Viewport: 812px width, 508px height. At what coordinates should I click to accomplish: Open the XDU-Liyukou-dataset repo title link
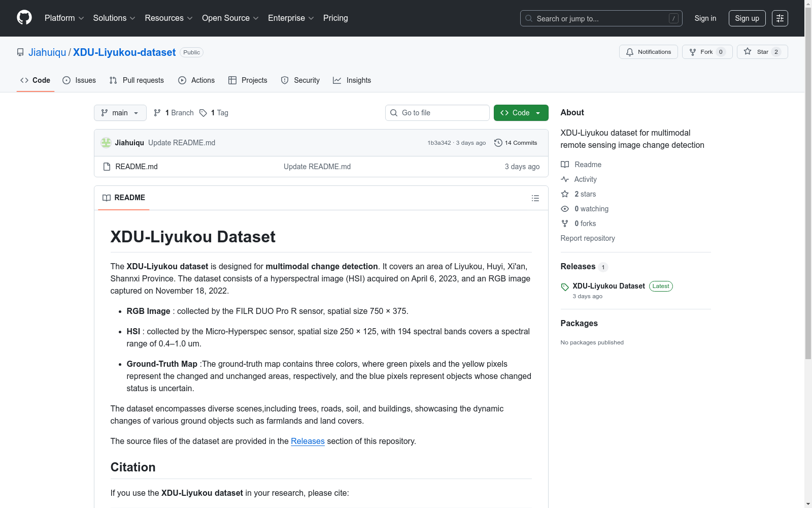[124, 52]
